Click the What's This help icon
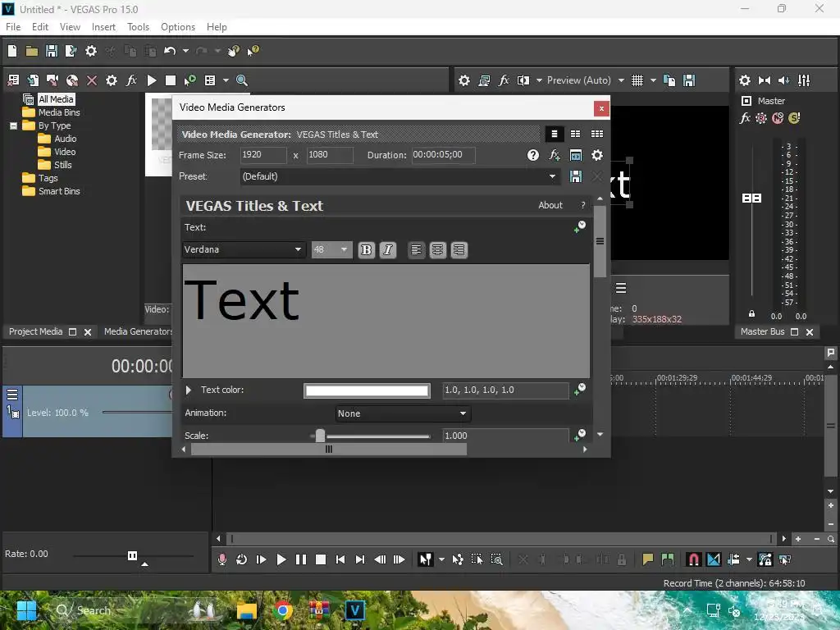The height and width of the screenshot is (630, 840). pos(253,51)
